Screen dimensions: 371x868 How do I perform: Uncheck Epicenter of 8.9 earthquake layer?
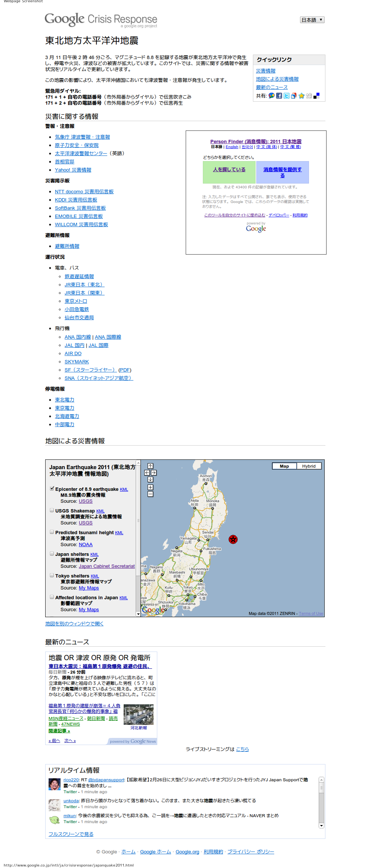click(x=52, y=488)
